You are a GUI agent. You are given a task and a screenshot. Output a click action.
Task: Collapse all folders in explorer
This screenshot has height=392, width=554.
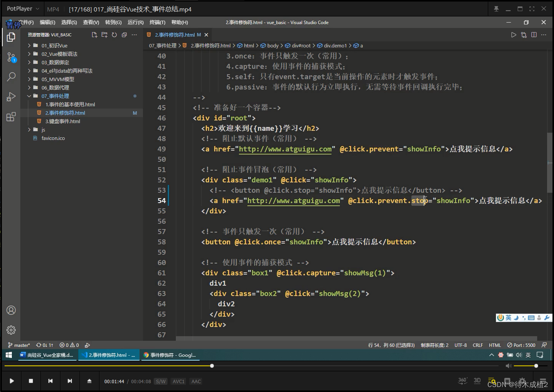pos(124,35)
